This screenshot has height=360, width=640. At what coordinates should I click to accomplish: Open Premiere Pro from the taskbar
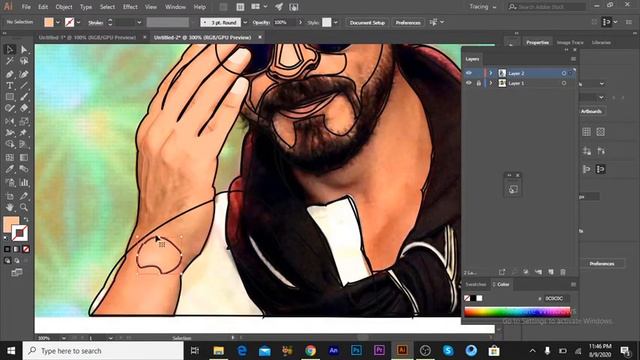click(x=379, y=350)
